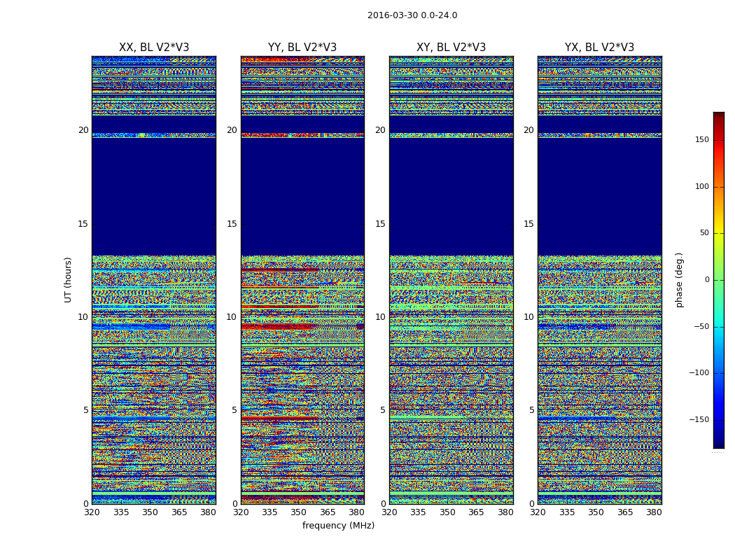Click the 100 tick label on colorbar
Viewport: 735px width, 560px height.
coord(702,186)
